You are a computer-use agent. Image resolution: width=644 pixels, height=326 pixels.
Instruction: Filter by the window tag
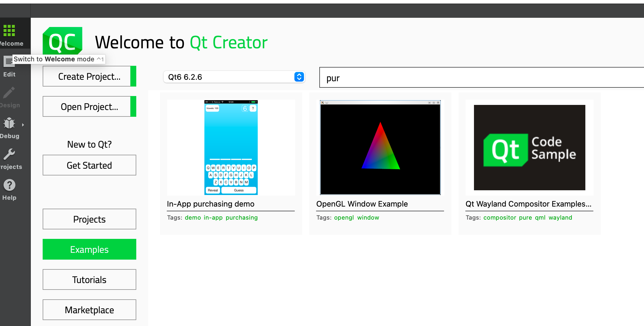pos(368,218)
